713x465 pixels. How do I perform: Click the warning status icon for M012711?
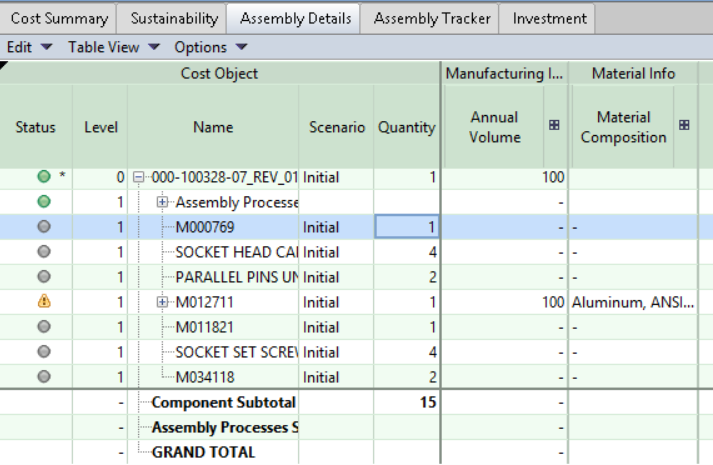43,302
